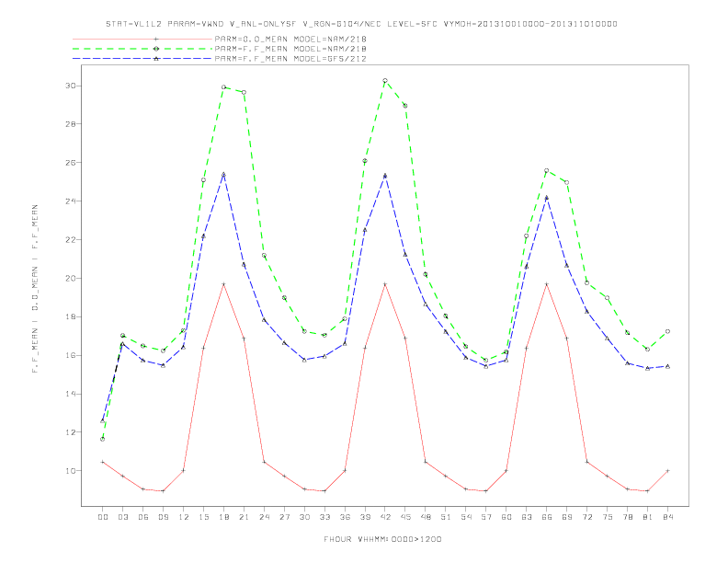This screenshot has height=563, width=728.
Task: Click x-axis forecast hour label 30
Action: pos(304,517)
